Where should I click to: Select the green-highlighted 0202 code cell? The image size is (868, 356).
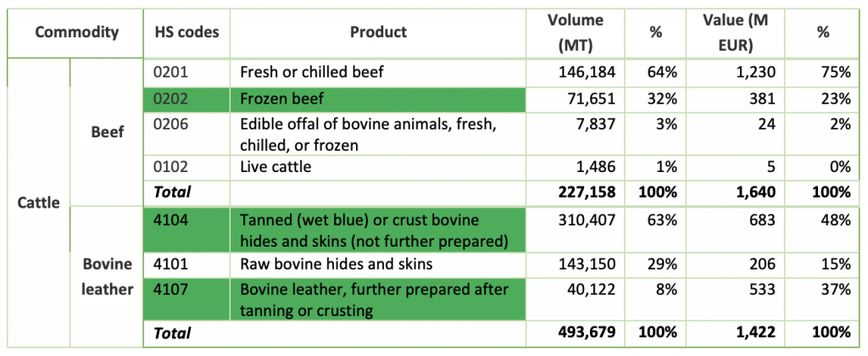pyautogui.click(x=186, y=98)
